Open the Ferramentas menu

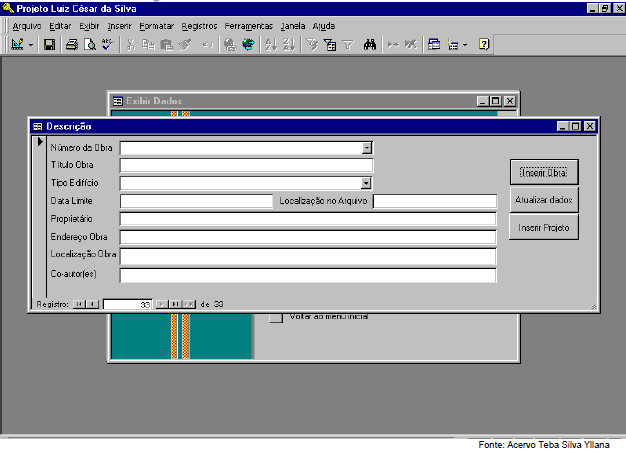click(248, 26)
